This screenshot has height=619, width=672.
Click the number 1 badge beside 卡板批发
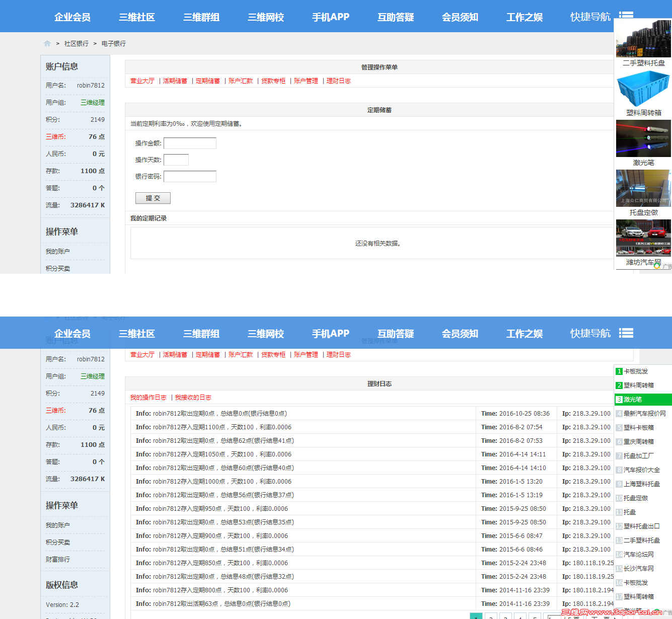coord(619,371)
